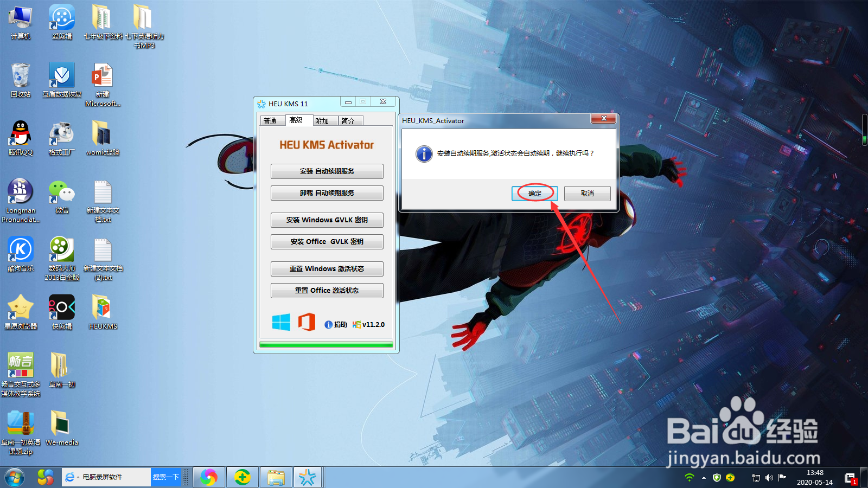Open Windows Explorer from taskbar
868x488 pixels.
click(x=276, y=477)
